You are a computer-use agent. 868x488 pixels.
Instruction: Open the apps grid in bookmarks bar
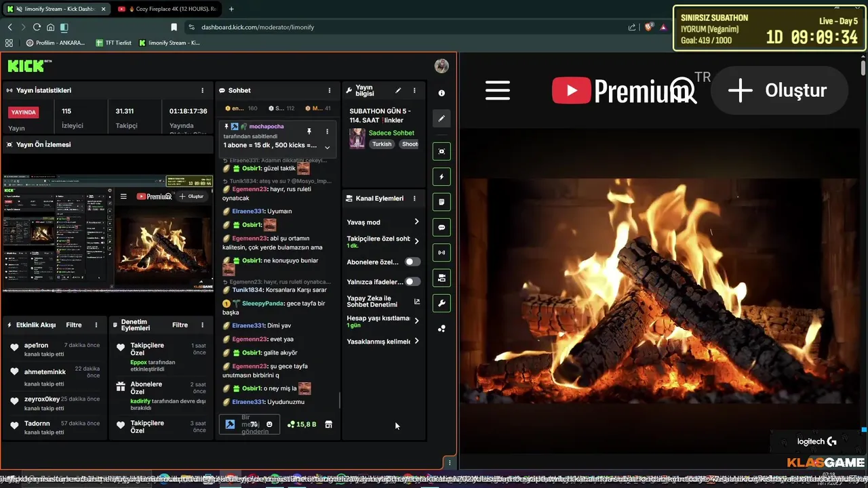tap(9, 43)
